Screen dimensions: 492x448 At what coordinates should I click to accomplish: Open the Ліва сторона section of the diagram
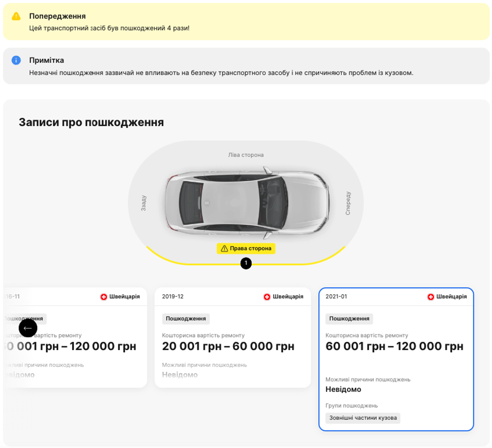point(245,155)
